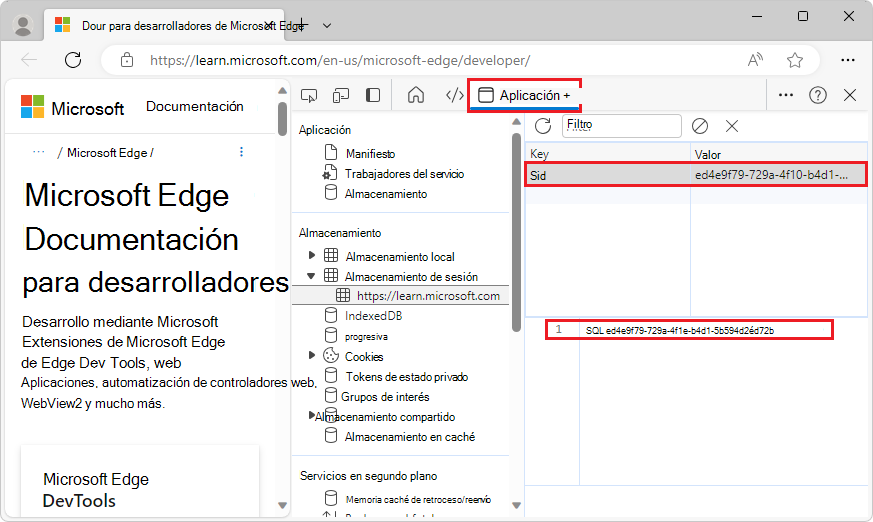Click the Valor column header
The height and width of the screenshot is (522, 873).
(779, 154)
